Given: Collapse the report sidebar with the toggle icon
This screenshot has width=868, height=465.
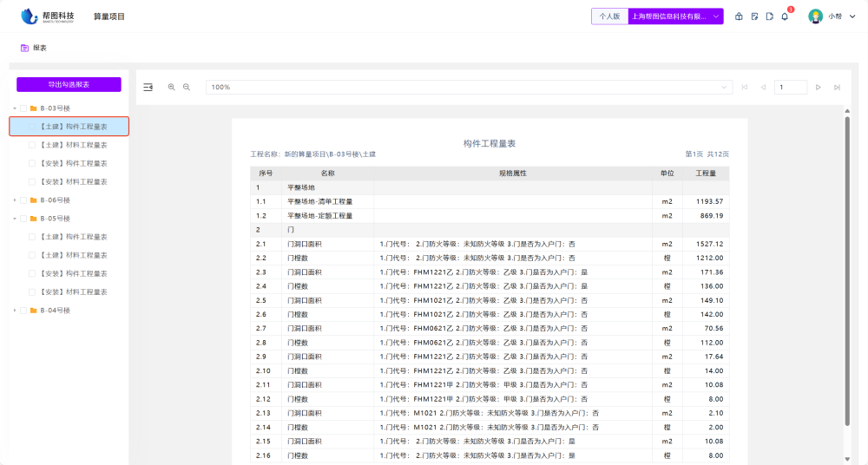Looking at the screenshot, I should [148, 87].
